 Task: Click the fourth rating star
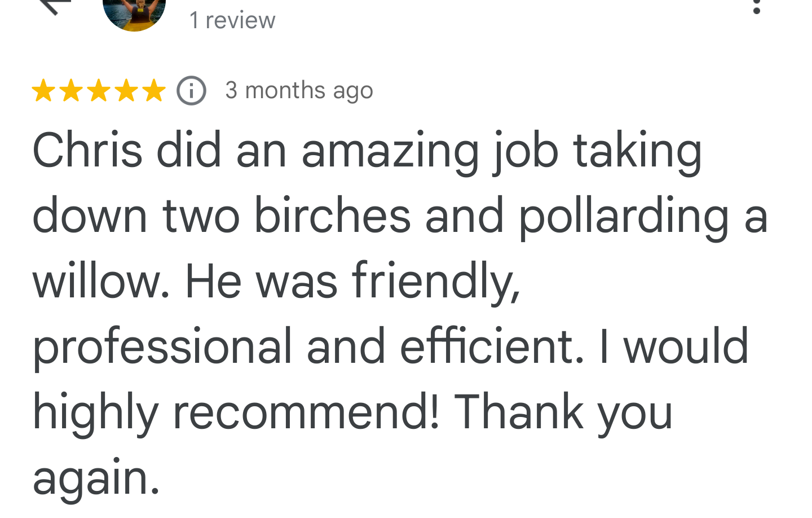tap(126, 91)
